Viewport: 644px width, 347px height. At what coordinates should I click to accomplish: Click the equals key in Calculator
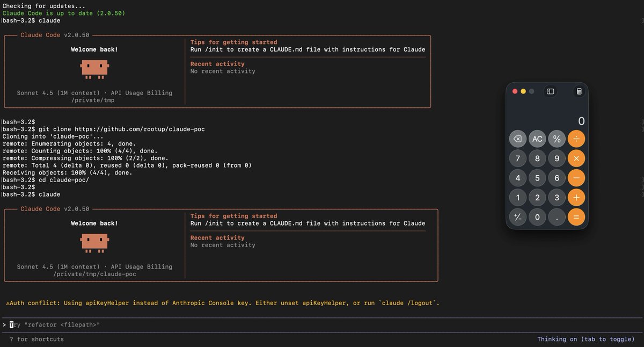(x=576, y=217)
